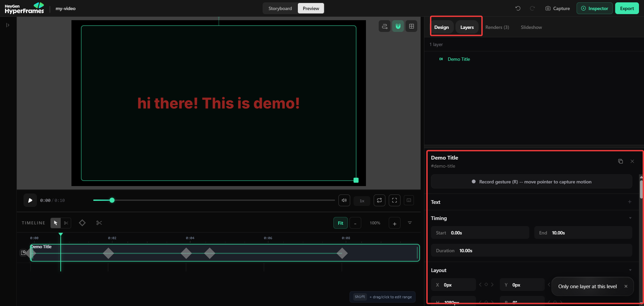Screen dimensions: 644x306
Task: Select the timeline pointer tool
Action: 56,223
